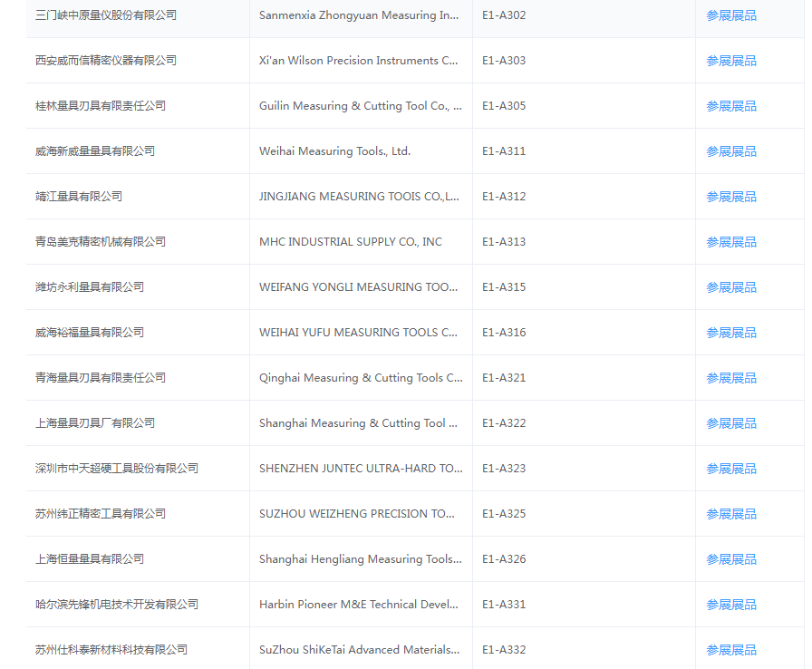
Task: Click booth number E1-A313
Action: coord(504,242)
